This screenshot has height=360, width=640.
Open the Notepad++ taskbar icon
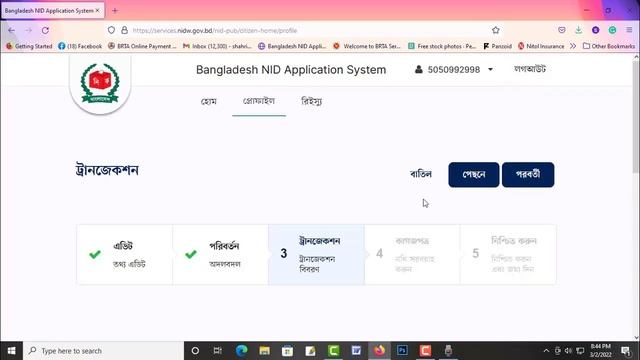310,351
